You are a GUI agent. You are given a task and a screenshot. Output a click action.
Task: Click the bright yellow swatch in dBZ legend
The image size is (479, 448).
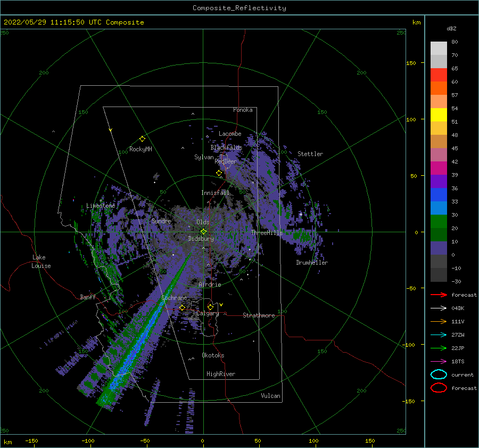click(439, 115)
